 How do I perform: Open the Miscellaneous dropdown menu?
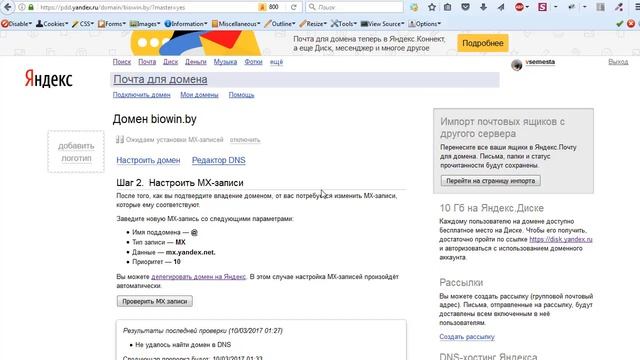[x=236, y=24]
